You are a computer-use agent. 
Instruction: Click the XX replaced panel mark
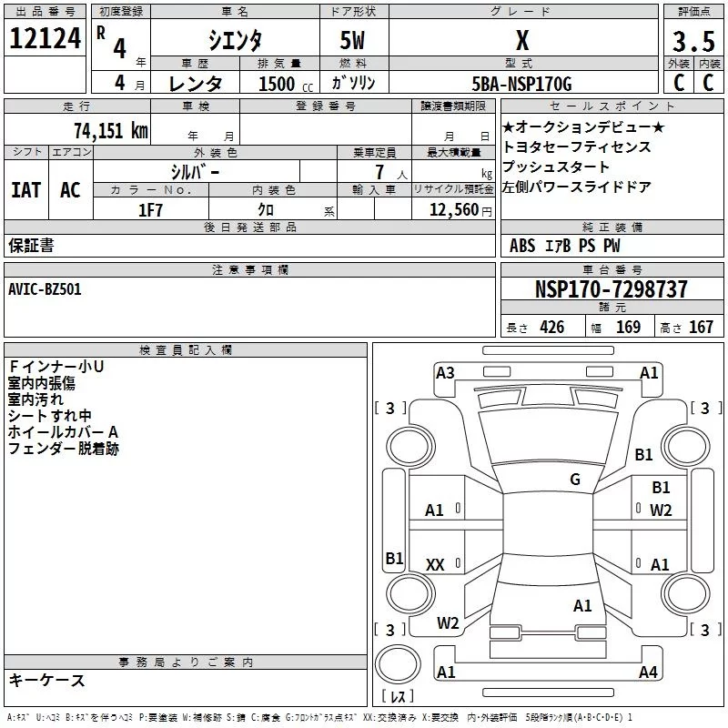(435, 565)
